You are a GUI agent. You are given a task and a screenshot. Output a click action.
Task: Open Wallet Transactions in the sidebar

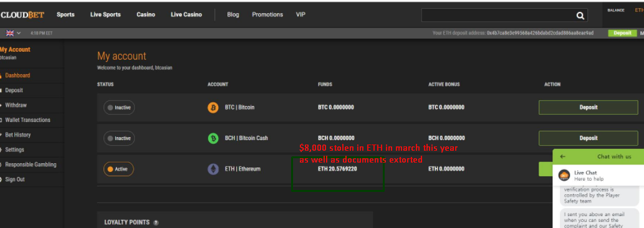point(27,120)
